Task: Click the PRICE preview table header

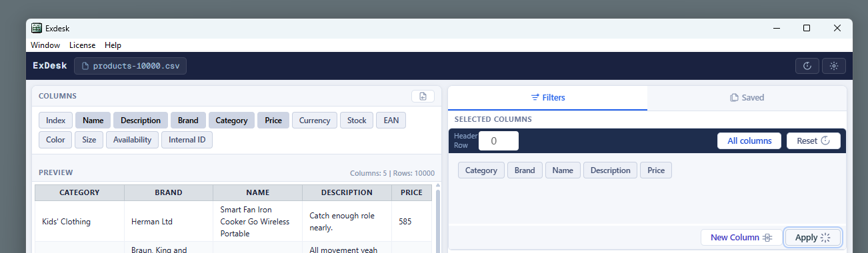Action: click(411, 192)
